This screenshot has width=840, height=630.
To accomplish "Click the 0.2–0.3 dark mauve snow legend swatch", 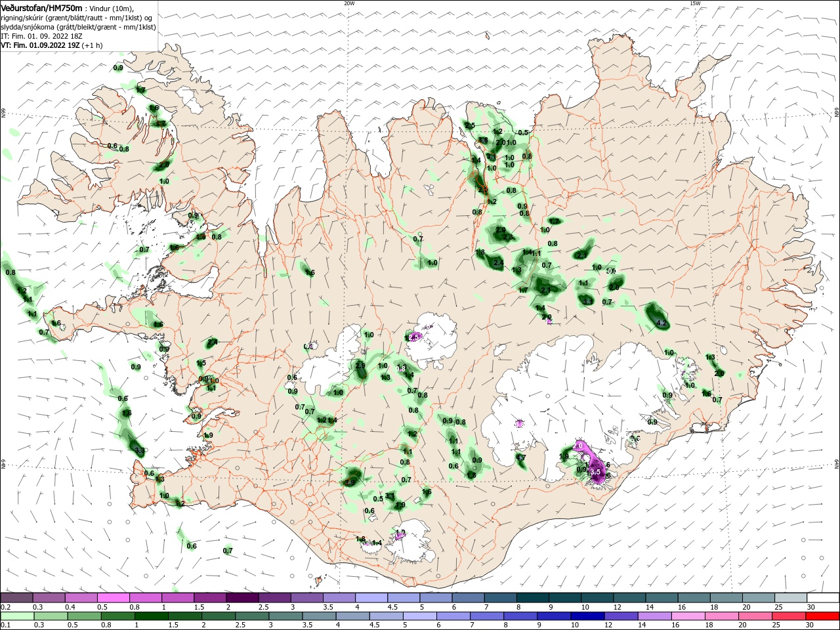I will [x=16, y=598].
